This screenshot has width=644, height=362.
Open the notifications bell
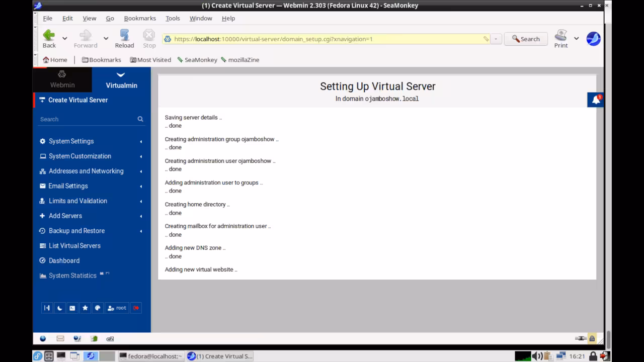(596, 100)
